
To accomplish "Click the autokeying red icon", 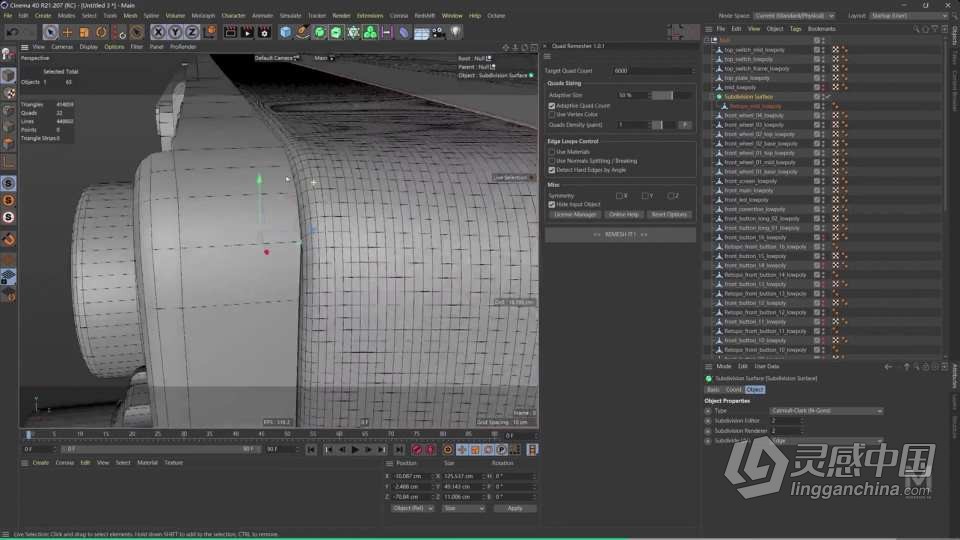I will tap(430, 450).
